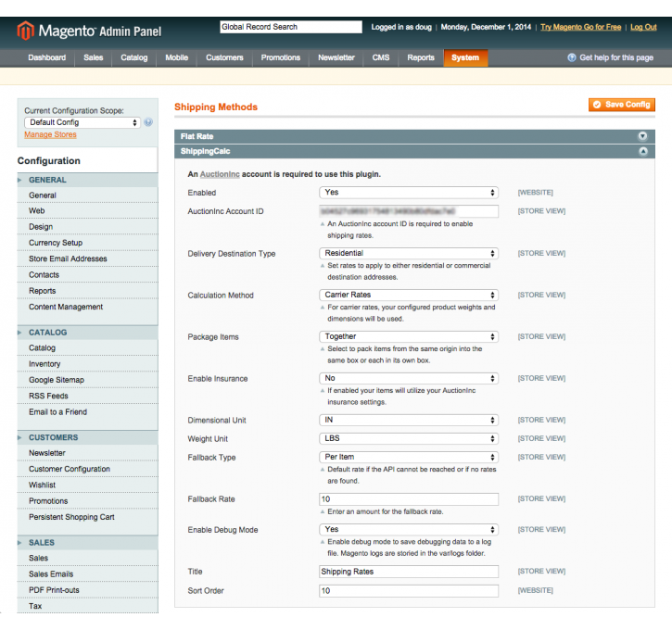Image resolution: width=672 pixels, height=630 pixels.
Task: Open the Dimensional Unit dropdown
Action: click(x=409, y=420)
